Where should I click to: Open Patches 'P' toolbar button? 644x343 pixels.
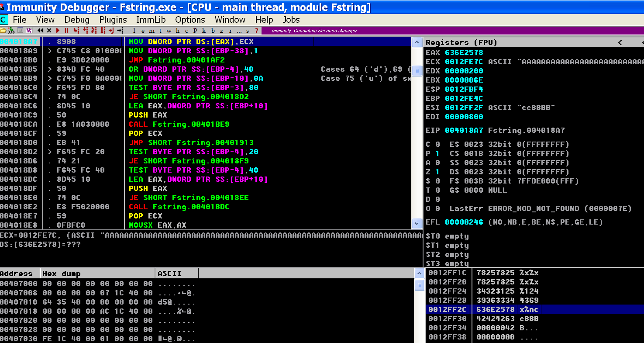195,31
